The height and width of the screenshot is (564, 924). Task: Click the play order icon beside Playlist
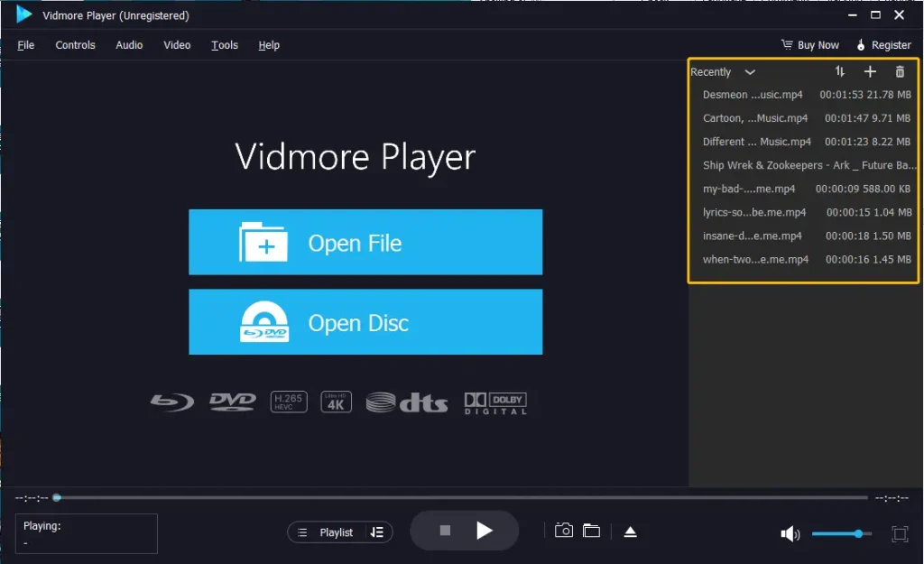377,532
